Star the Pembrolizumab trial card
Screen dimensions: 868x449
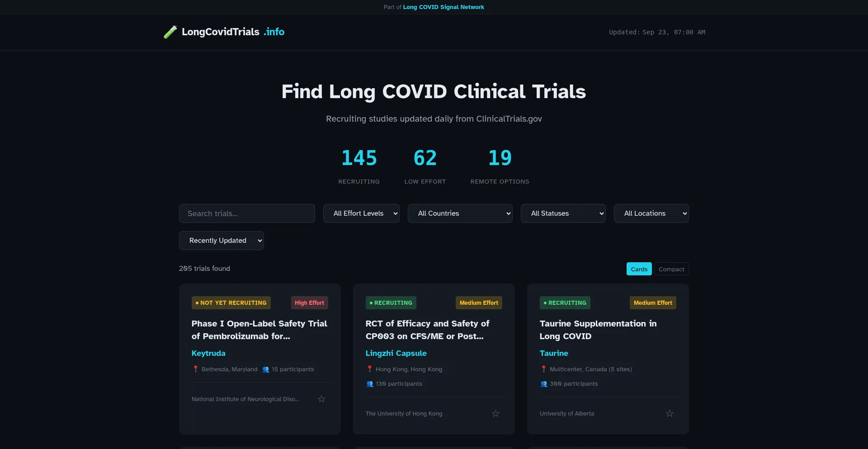(321, 399)
